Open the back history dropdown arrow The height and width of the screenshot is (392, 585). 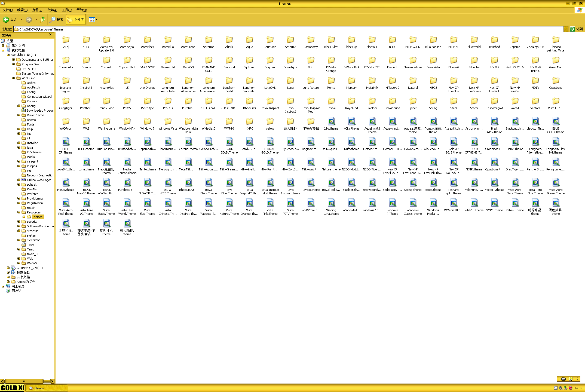click(x=21, y=20)
